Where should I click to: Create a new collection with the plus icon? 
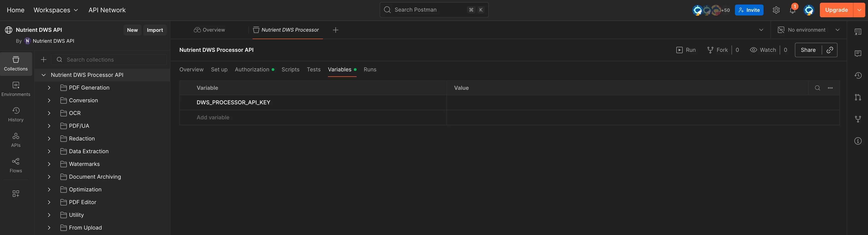point(43,59)
